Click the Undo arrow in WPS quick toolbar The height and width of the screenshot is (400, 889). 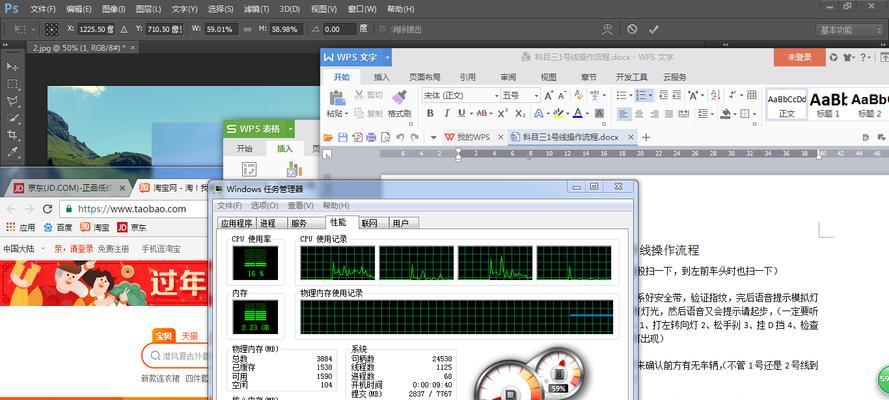[400, 137]
